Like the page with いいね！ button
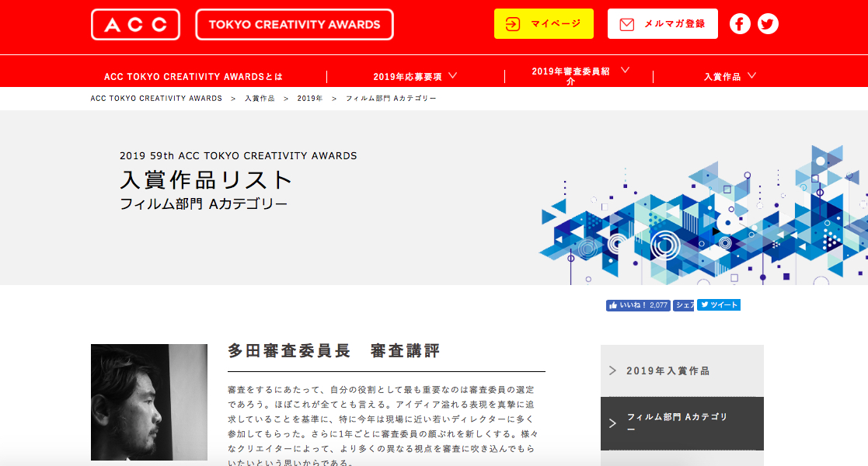 638,305
